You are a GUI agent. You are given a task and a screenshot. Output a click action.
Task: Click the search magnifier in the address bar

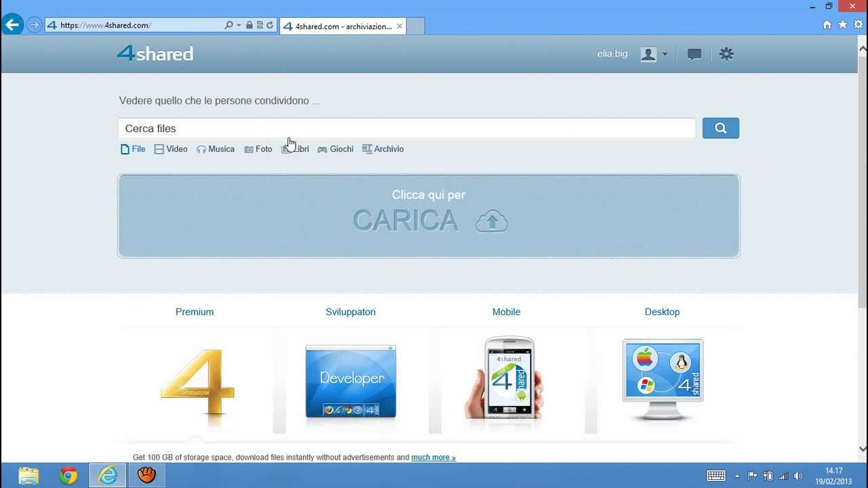coord(229,25)
